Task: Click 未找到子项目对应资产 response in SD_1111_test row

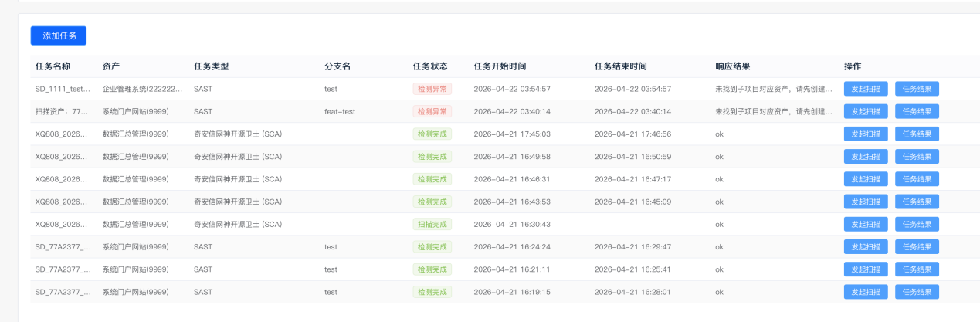Action: [x=775, y=89]
